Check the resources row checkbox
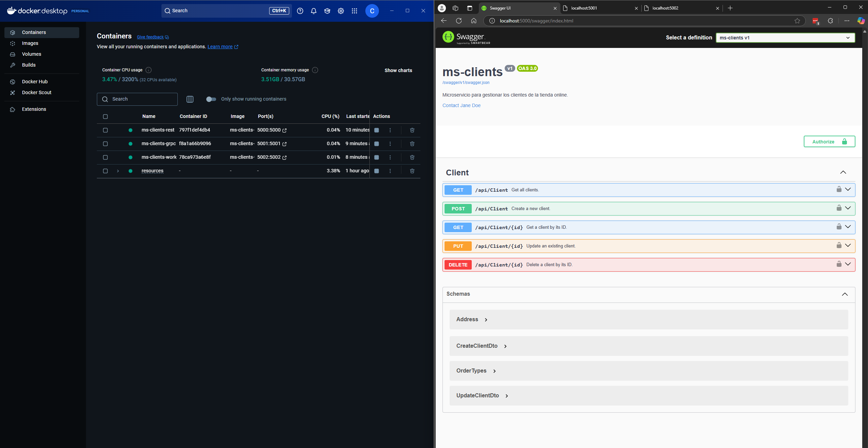Screen dimensions: 868x448 [105, 171]
